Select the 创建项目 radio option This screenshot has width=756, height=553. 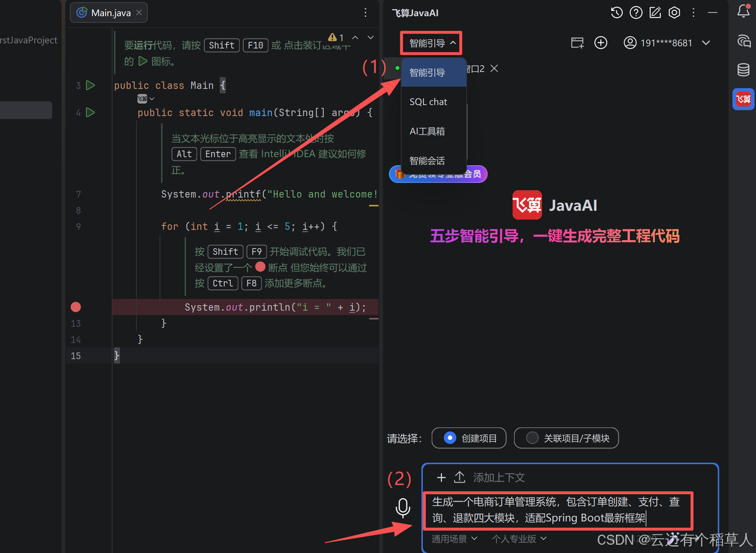coord(469,438)
